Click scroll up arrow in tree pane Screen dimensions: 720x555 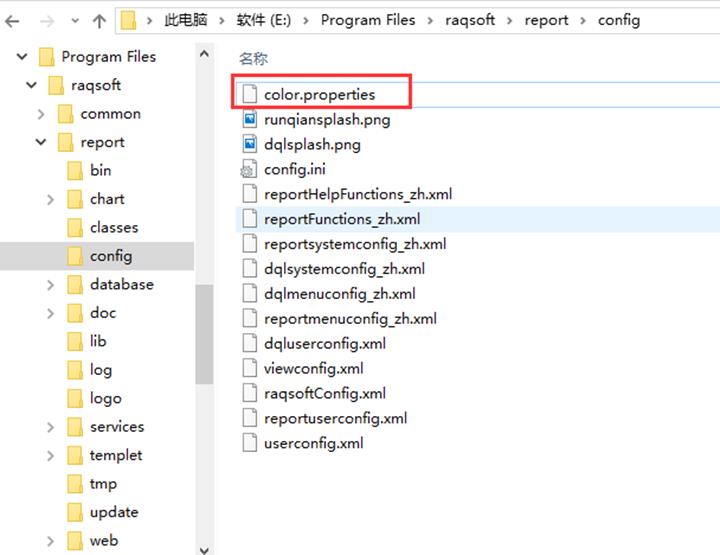[x=204, y=54]
